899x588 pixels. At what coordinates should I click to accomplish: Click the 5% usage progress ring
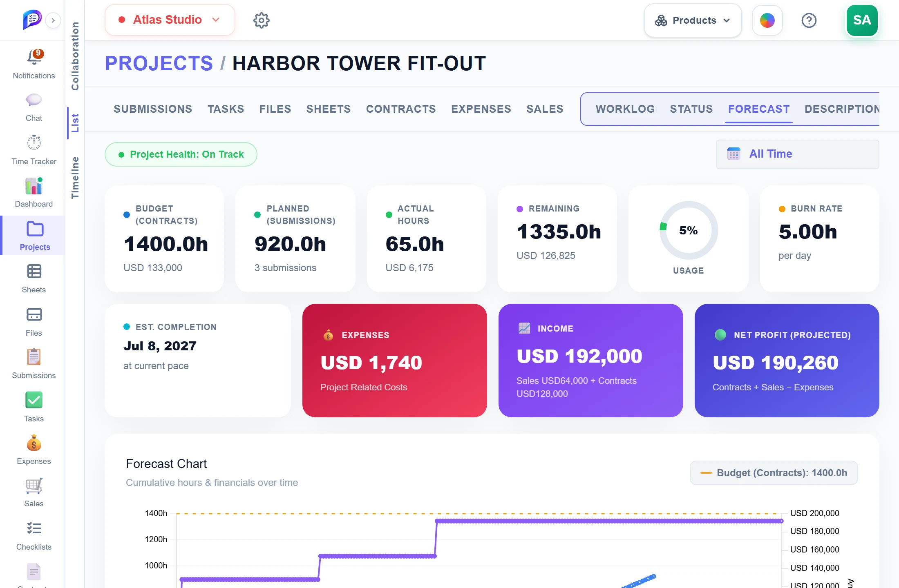click(689, 230)
